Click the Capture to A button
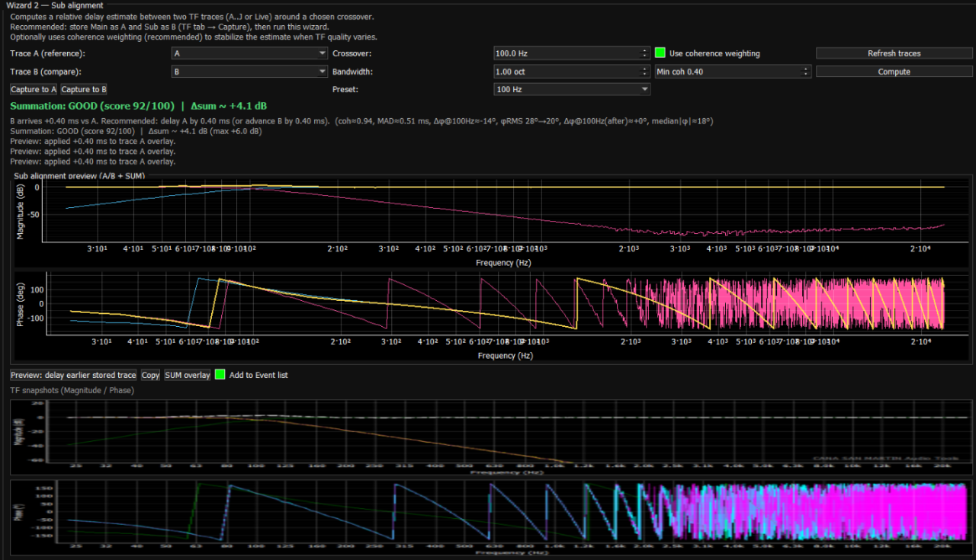Screen dimensions: 976x560 34,90
